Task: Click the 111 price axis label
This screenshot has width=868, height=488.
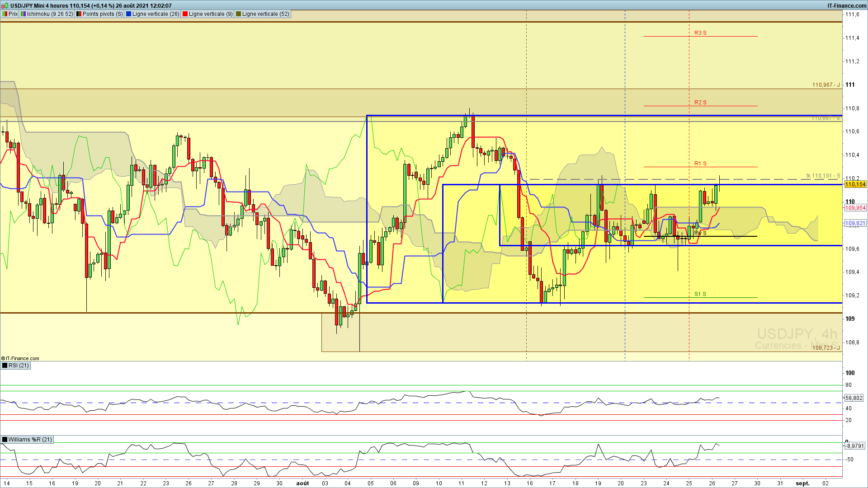Action: tap(850, 84)
